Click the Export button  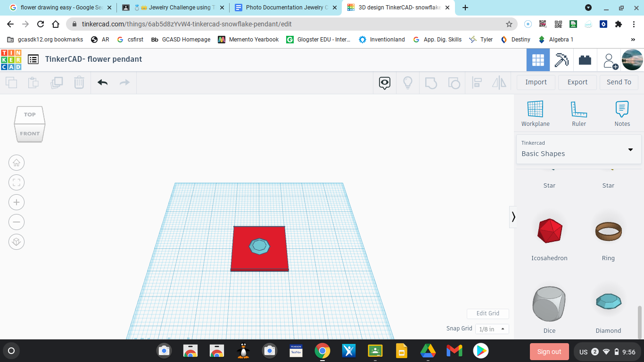(x=577, y=82)
